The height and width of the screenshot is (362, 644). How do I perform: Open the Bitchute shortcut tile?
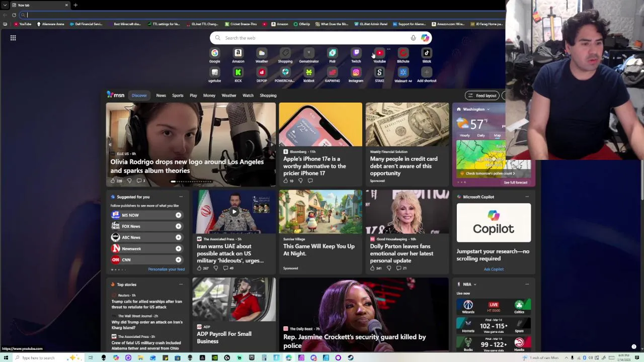click(x=403, y=55)
